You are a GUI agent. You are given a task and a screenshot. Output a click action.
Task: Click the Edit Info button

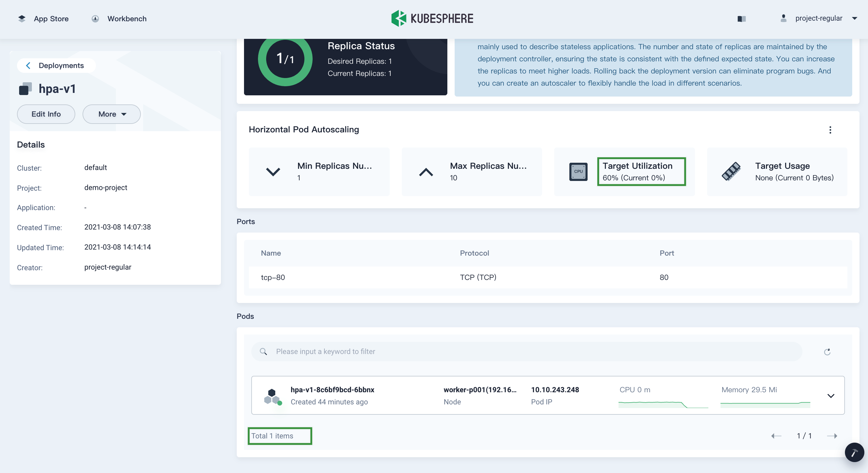[46, 114]
